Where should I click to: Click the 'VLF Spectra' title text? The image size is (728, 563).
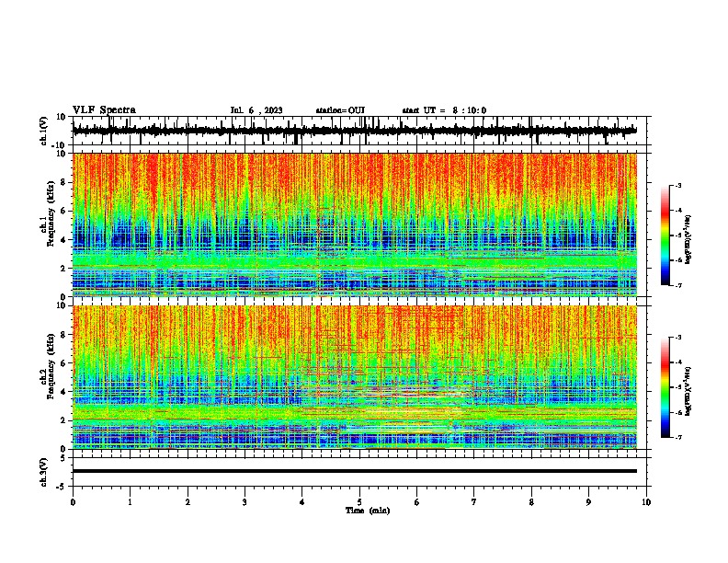pos(104,110)
